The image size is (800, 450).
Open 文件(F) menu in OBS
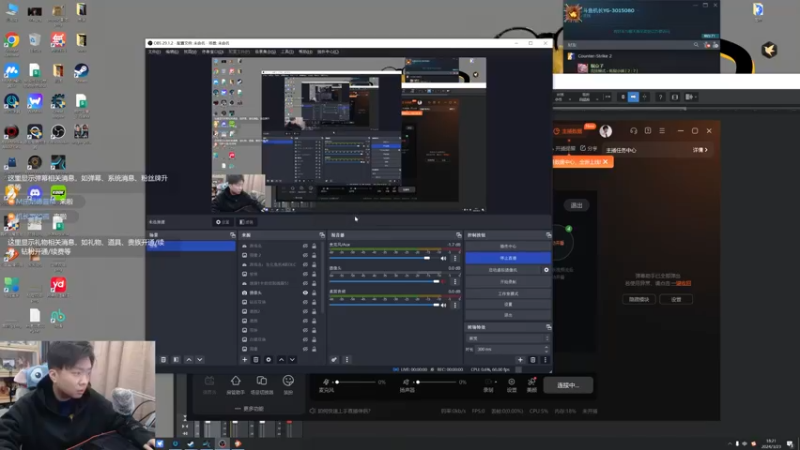(155, 52)
